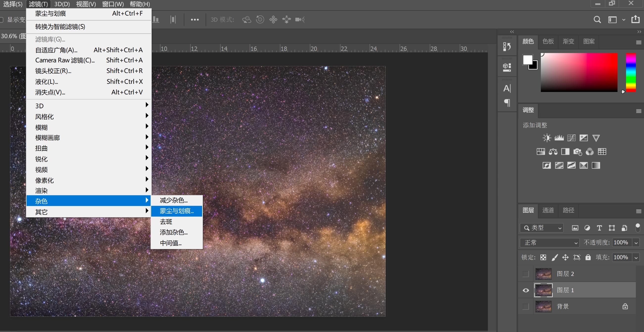The width and height of the screenshot is (644, 332).
Task: Hide layer 图层 1 with eye icon
Action: coord(526,290)
